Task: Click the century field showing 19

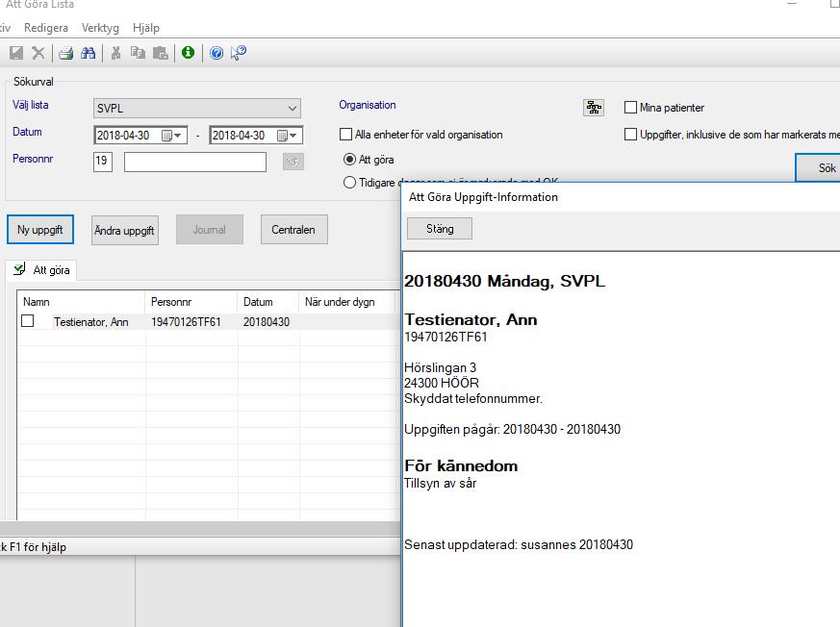Action: point(103,162)
